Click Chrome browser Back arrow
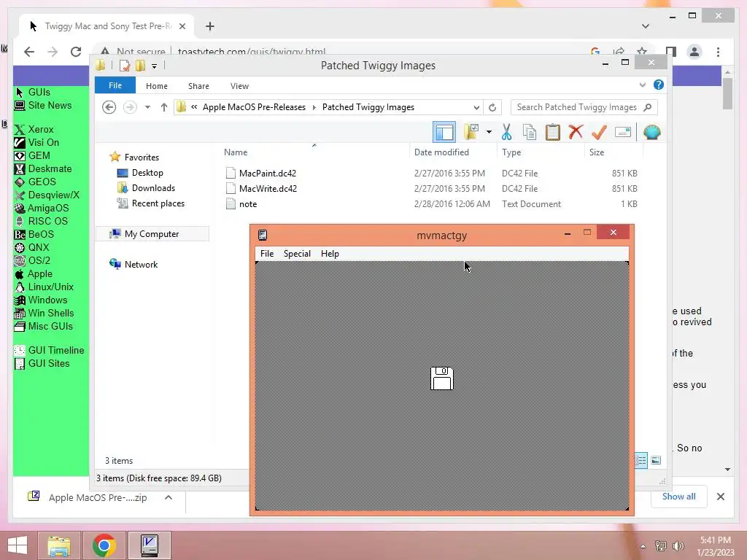Screen dimensions: 747x560 click(x=29, y=52)
